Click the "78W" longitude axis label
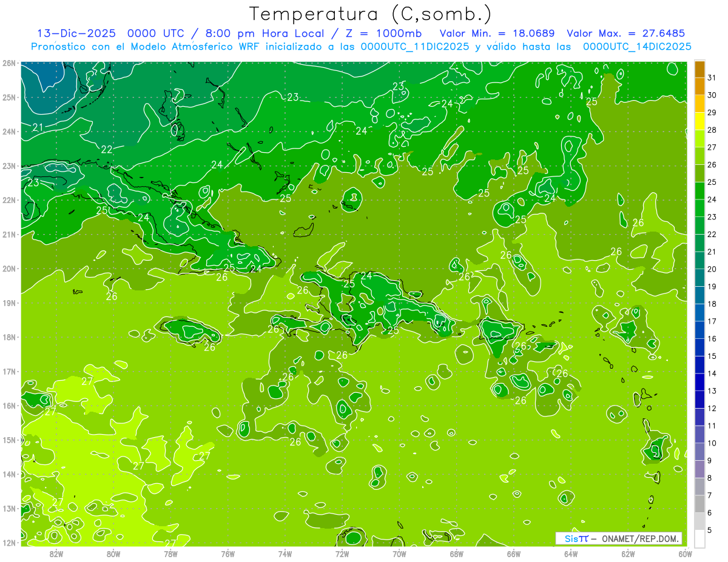 pyautogui.click(x=170, y=553)
